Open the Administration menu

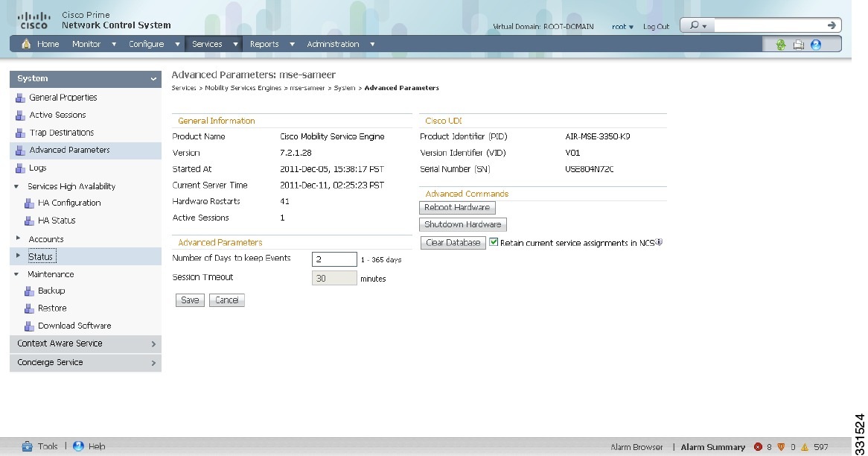coord(333,44)
